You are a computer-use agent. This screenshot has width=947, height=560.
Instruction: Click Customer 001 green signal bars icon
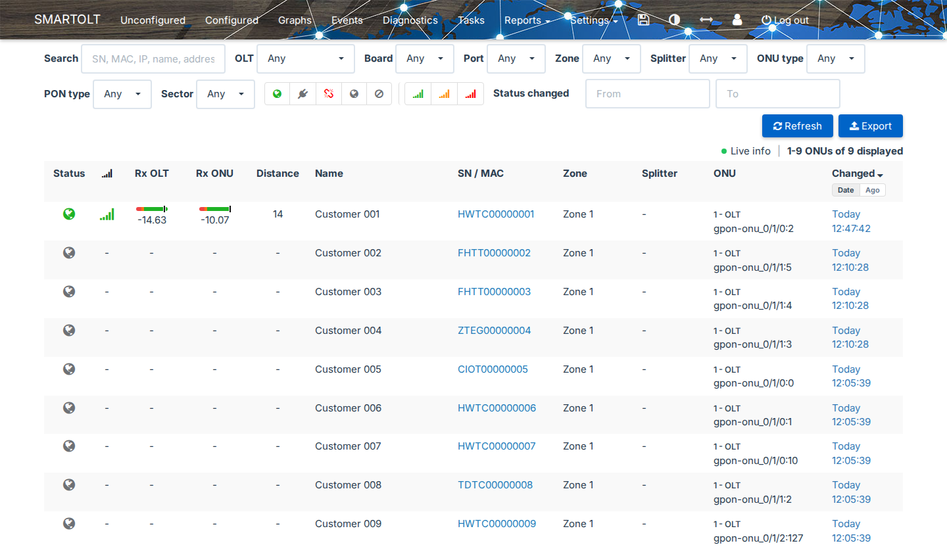(107, 214)
